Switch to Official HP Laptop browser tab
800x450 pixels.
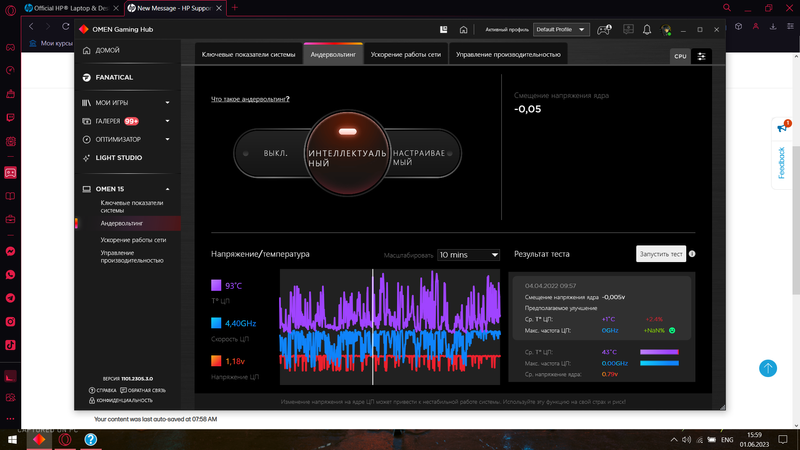pyautogui.click(x=70, y=8)
